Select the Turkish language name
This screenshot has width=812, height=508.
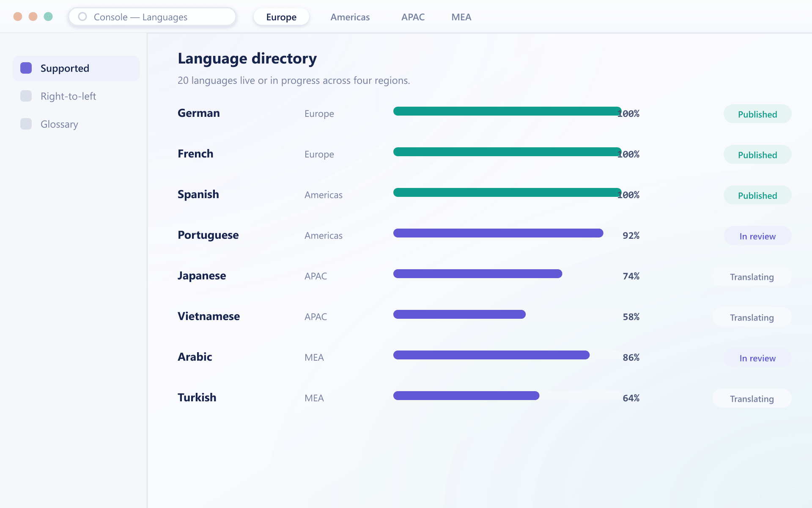pyautogui.click(x=197, y=398)
